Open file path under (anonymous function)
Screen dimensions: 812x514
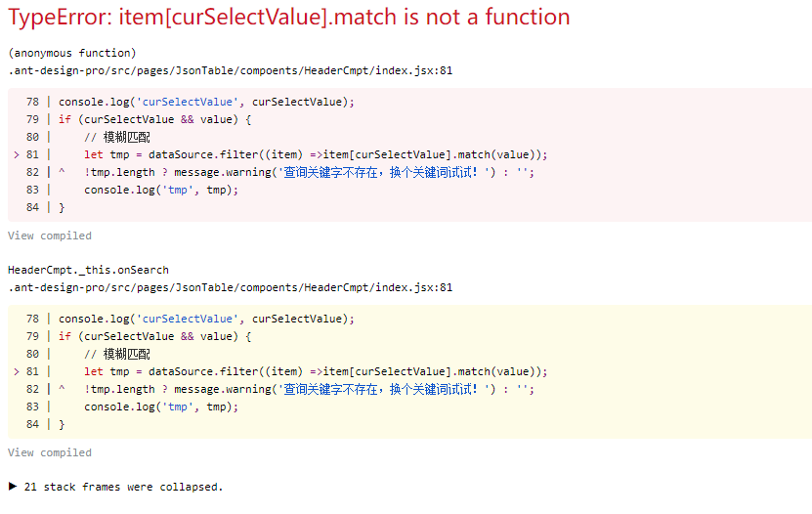point(230,70)
